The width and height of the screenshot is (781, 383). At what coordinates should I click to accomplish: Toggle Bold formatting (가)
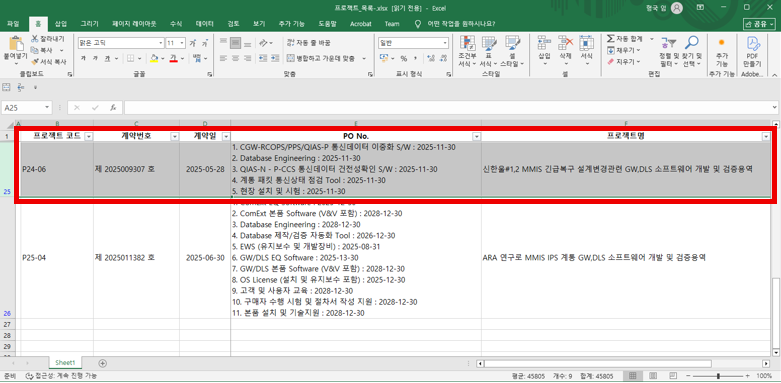83,59
